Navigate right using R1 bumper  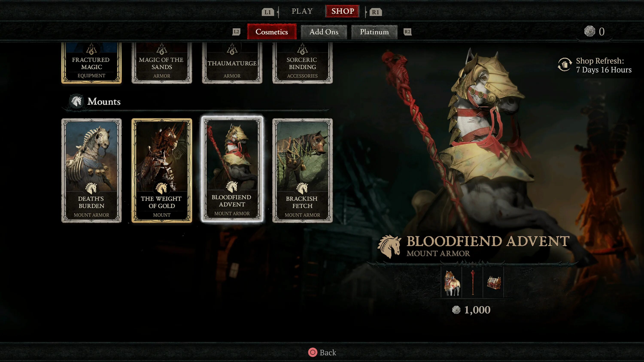coord(375,12)
